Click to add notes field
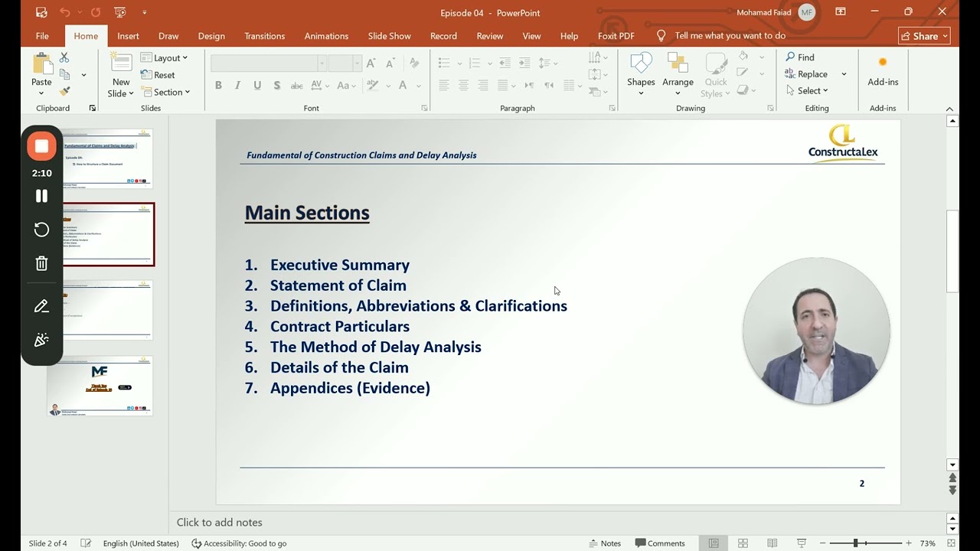 click(x=558, y=522)
